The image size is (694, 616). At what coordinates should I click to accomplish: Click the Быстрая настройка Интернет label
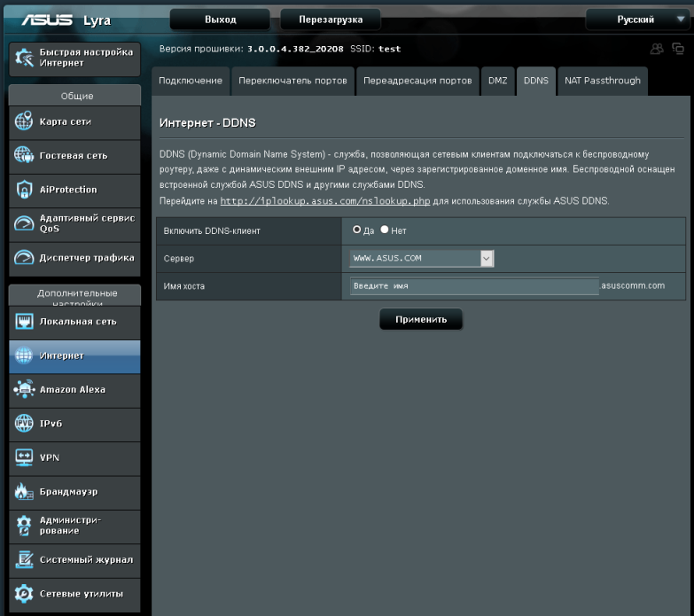click(x=86, y=58)
